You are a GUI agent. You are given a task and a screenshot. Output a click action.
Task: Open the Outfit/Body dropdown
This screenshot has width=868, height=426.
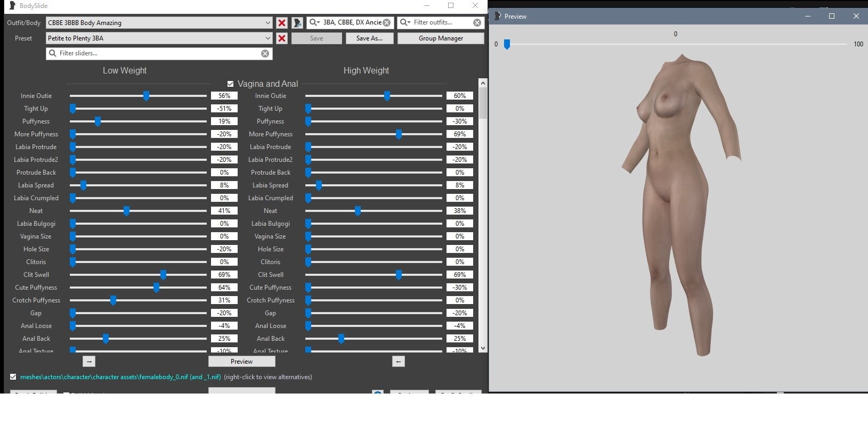coord(159,23)
